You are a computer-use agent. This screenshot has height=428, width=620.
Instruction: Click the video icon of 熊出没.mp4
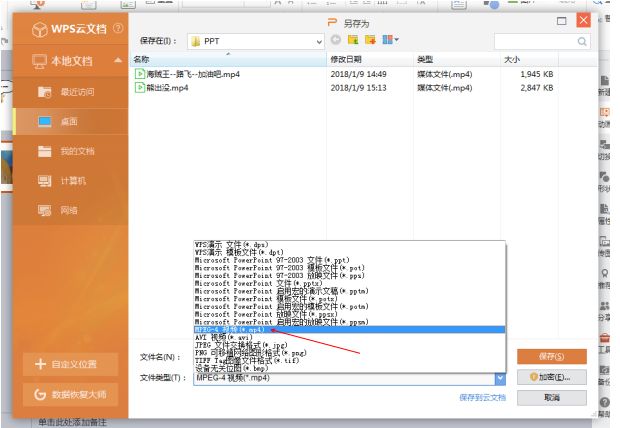click(x=140, y=87)
